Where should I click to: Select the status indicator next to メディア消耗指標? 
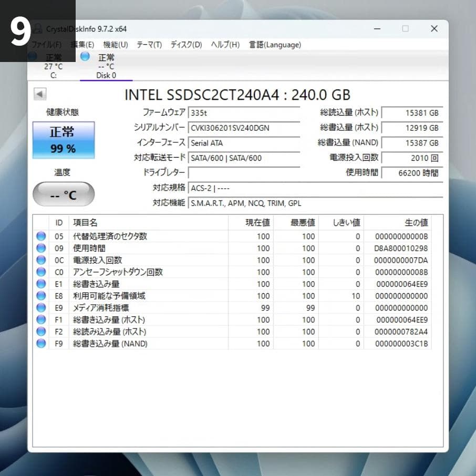40,307
